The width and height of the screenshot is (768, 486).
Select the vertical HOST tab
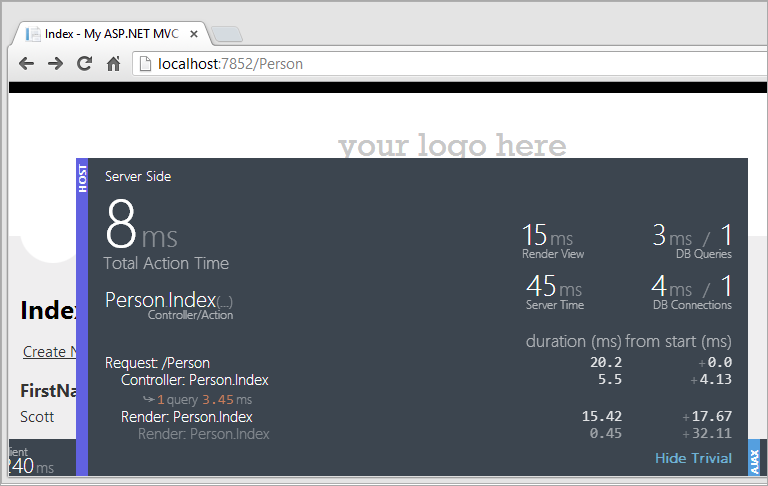pos(82,176)
